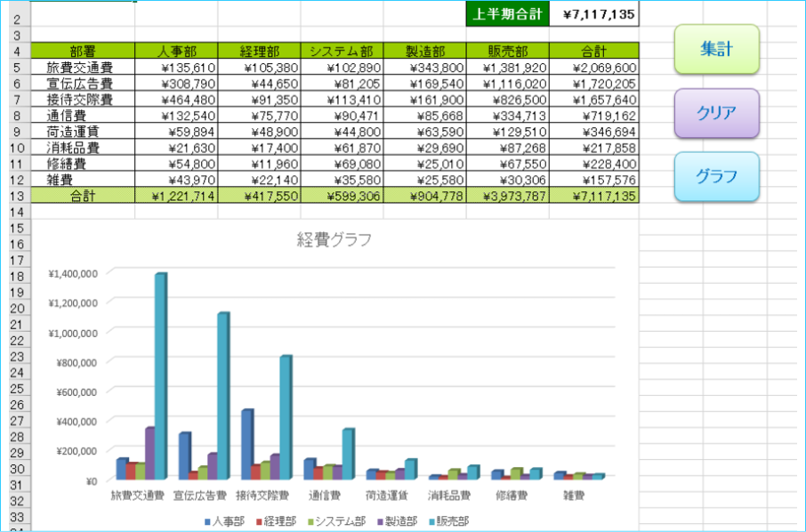Click the 部署 header cell

[x=83, y=51]
